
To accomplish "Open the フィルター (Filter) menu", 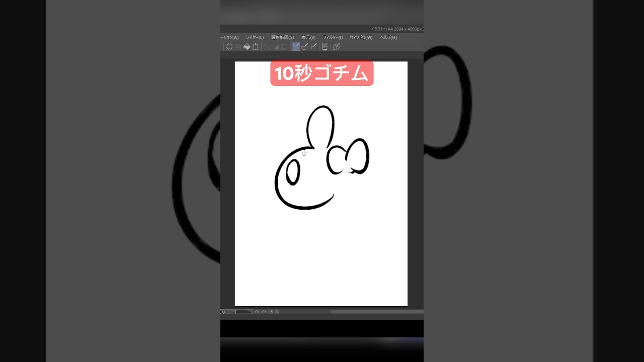I will coord(334,37).
